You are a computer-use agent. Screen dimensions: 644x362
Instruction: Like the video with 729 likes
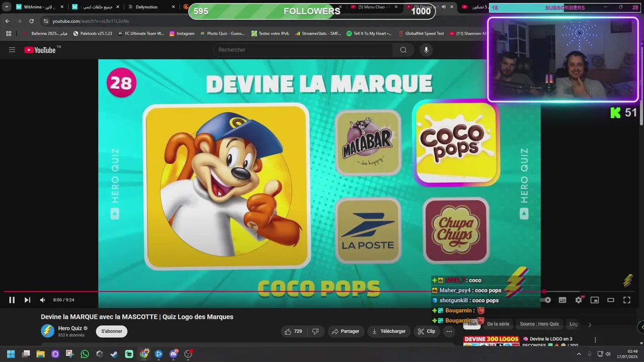click(x=293, y=331)
